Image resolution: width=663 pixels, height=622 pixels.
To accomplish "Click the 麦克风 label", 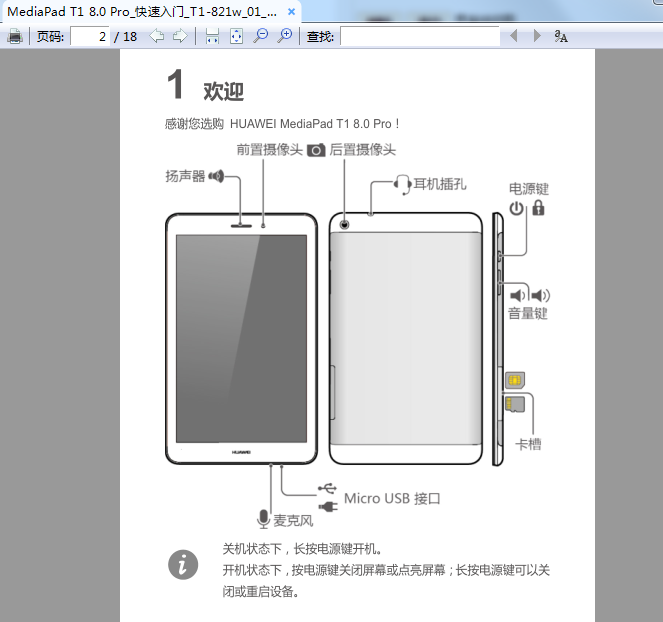I will [x=293, y=521].
